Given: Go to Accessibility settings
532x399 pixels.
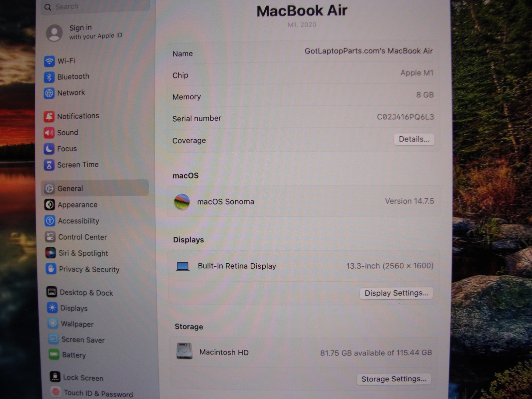Looking at the screenshot, I should coord(78,221).
